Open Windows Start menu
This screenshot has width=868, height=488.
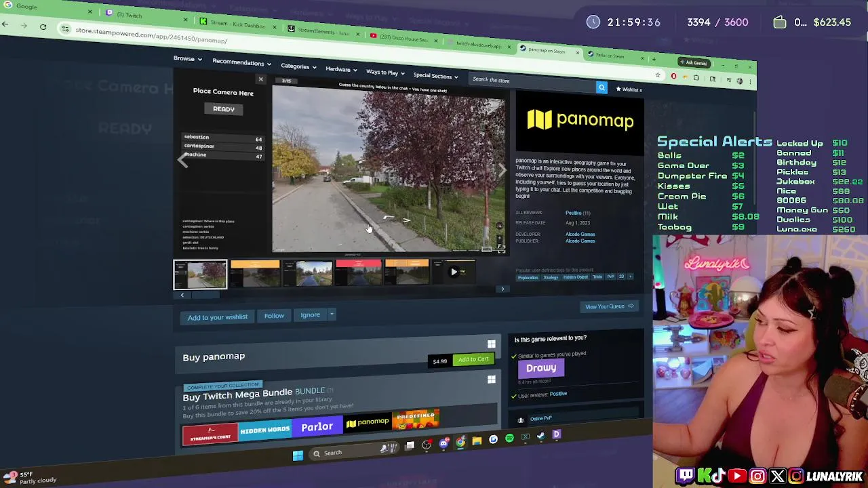298,455
